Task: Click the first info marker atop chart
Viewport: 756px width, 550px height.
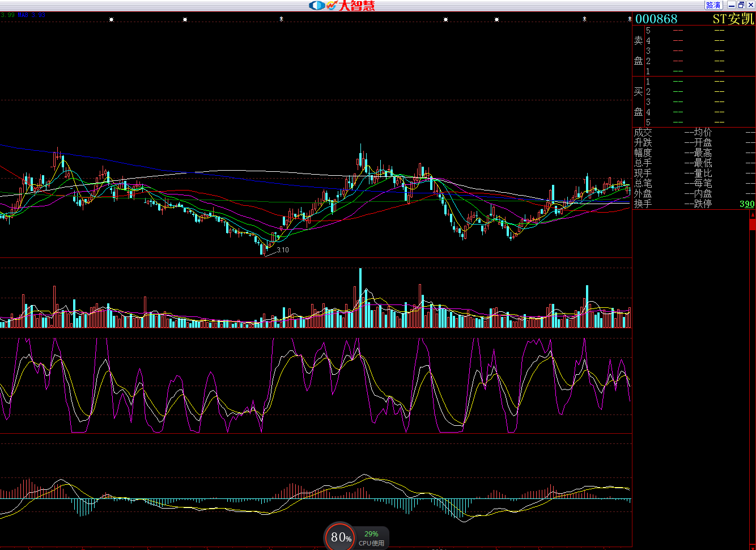Action: click(111, 19)
